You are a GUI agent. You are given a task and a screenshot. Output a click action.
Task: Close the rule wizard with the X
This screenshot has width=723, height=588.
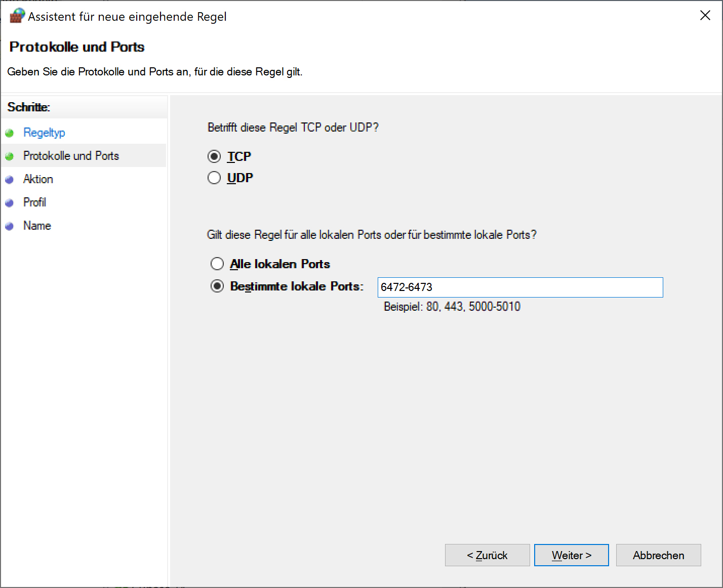tap(705, 16)
